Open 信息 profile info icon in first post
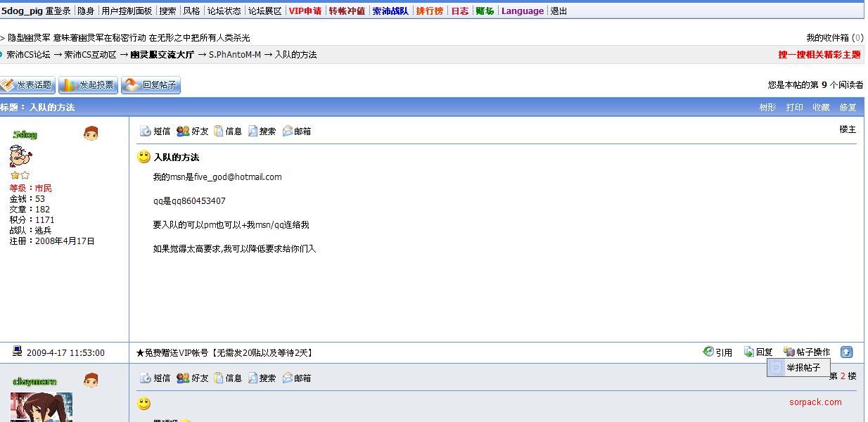 click(219, 132)
